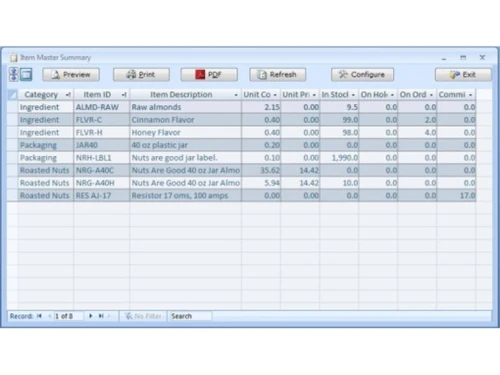
Task: Click the Item Master Summary window icon
Action: click(x=13, y=58)
